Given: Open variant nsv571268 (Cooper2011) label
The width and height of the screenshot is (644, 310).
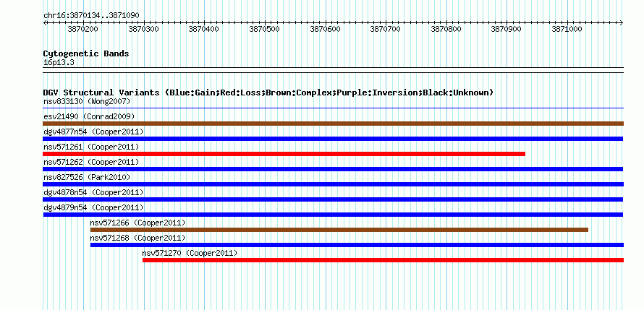Looking at the screenshot, I should 138,238.
